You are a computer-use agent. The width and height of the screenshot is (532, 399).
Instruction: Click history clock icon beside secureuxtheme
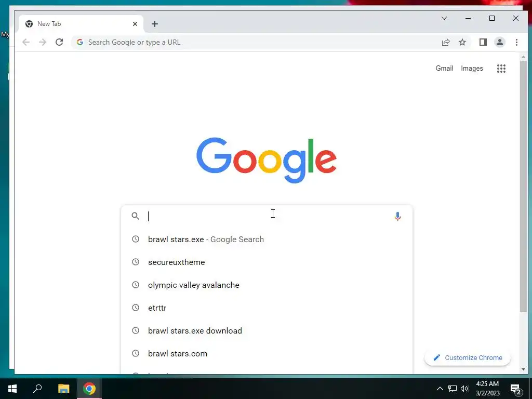(136, 262)
